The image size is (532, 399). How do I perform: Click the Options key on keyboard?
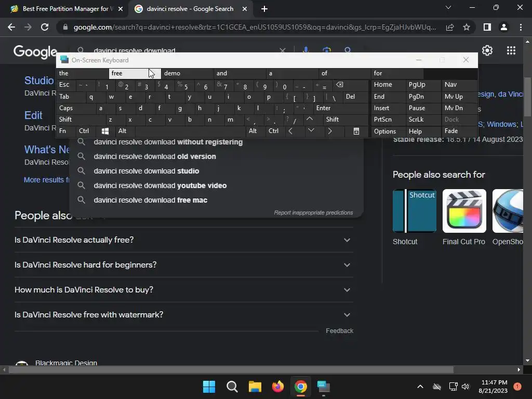[x=388, y=131]
